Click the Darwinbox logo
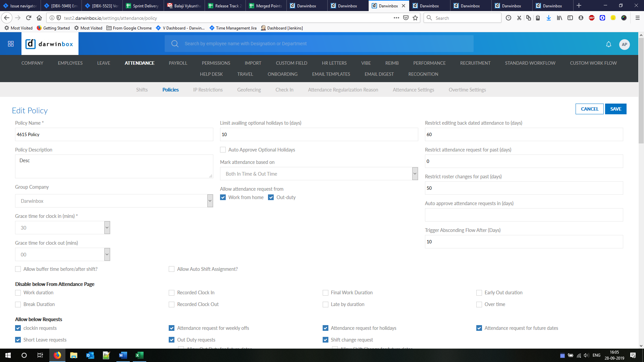Screen dimensions: 644x362 click(x=50, y=44)
